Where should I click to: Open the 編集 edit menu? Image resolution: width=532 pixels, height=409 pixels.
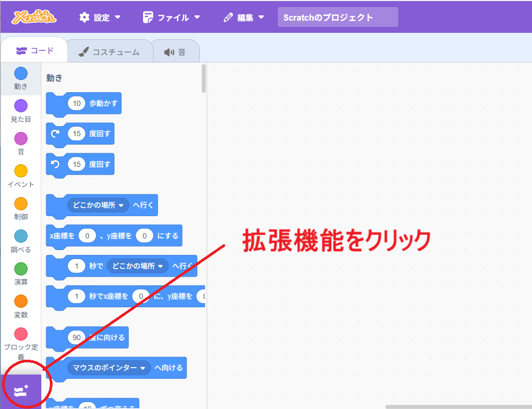[x=244, y=17]
